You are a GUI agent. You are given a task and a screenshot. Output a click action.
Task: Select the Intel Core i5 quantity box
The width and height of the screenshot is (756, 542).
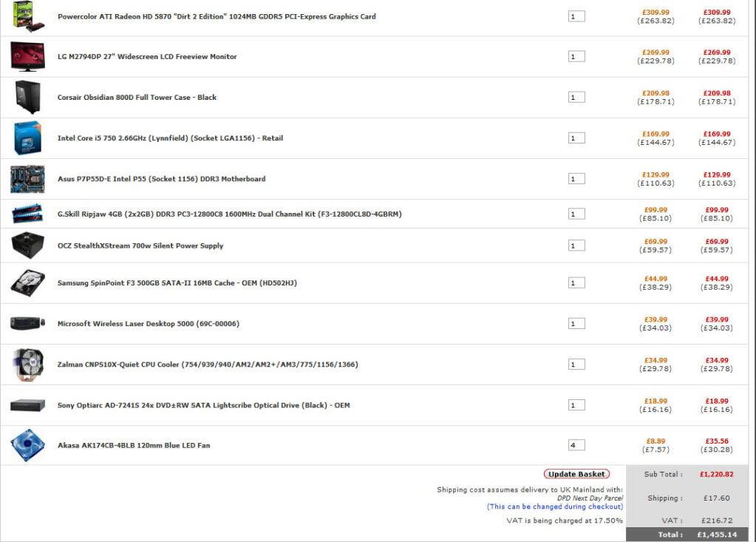576,138
